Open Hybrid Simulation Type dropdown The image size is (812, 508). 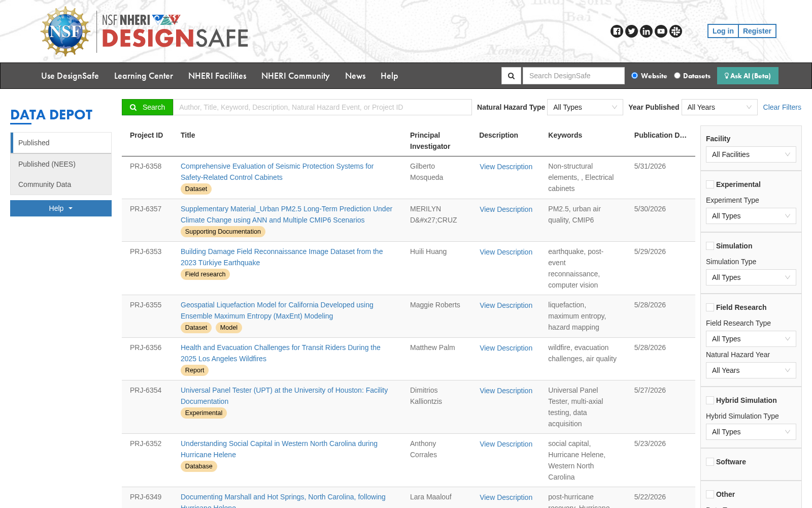[x=751, y=432]
